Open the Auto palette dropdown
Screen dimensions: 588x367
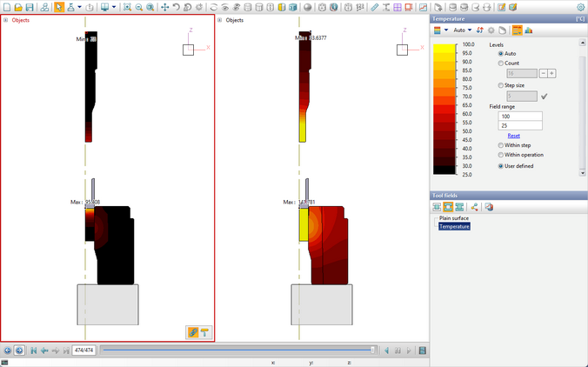[x=459, y=30]
